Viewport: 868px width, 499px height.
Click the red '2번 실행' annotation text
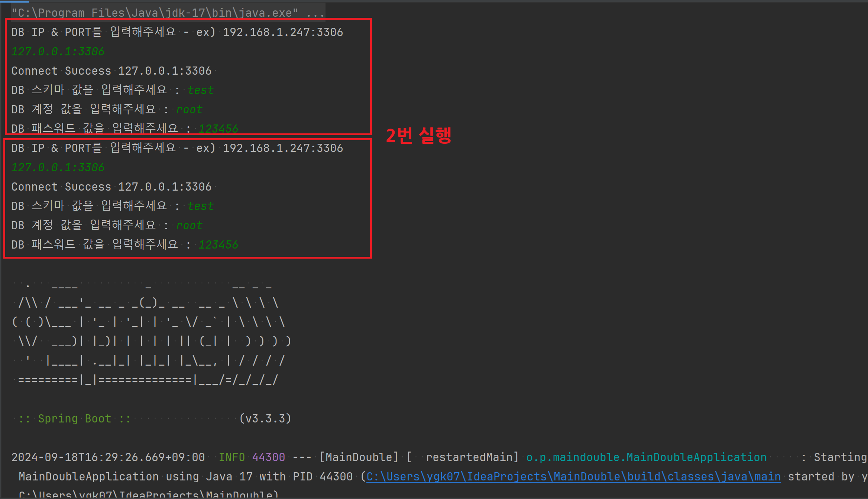click(418, 135)
